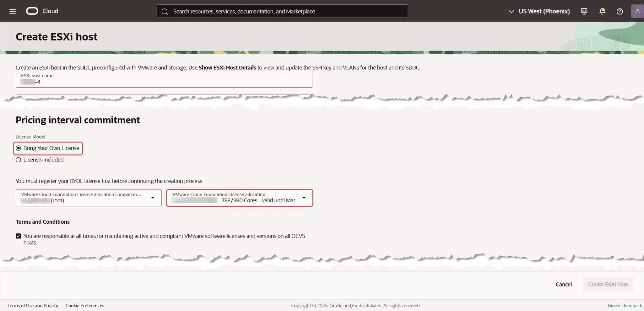Click Show ESXi Host Details

227,67
